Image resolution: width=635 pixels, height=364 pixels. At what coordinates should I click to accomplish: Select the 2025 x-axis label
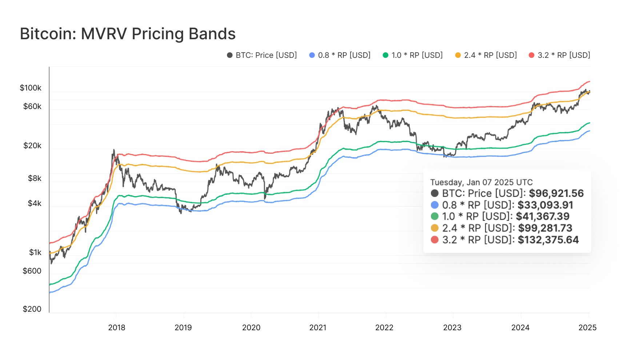tap(587, 328)
